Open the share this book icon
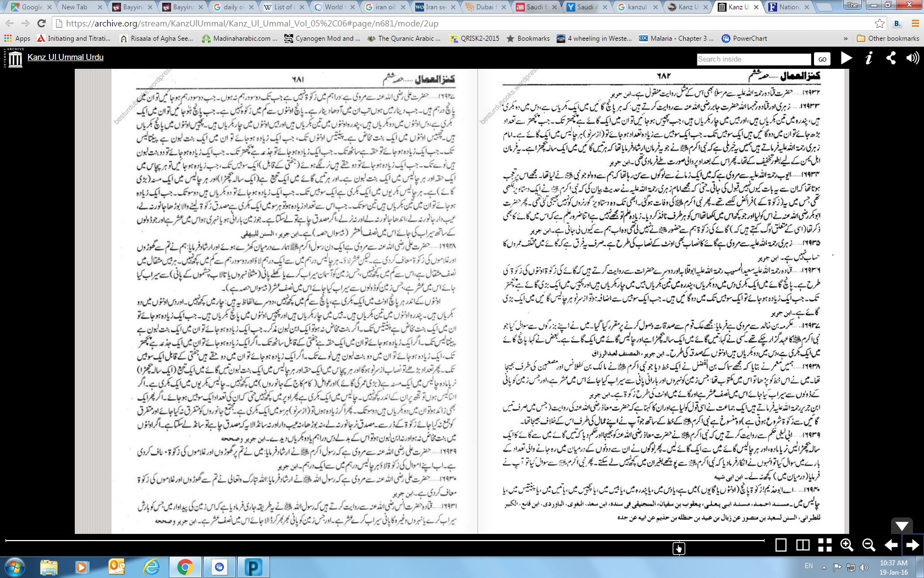The image size is (924, 578). (x=891, y=58)
